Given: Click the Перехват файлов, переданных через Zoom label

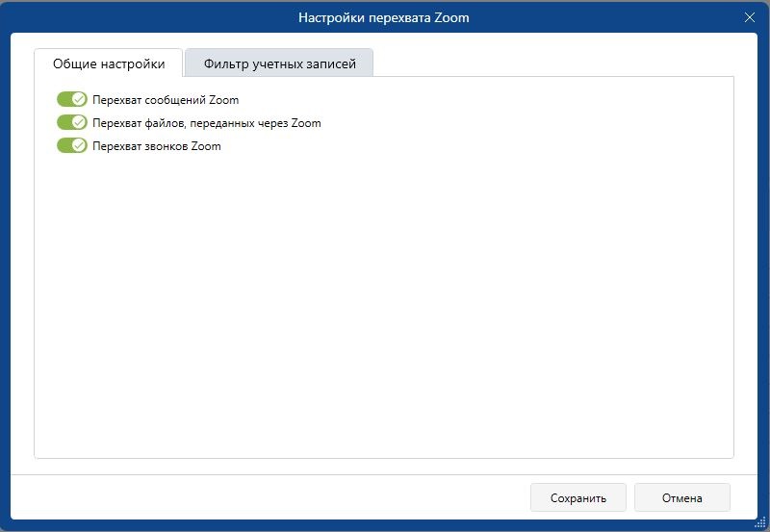Looking at the screenshot, I should (x=207, y=123).
